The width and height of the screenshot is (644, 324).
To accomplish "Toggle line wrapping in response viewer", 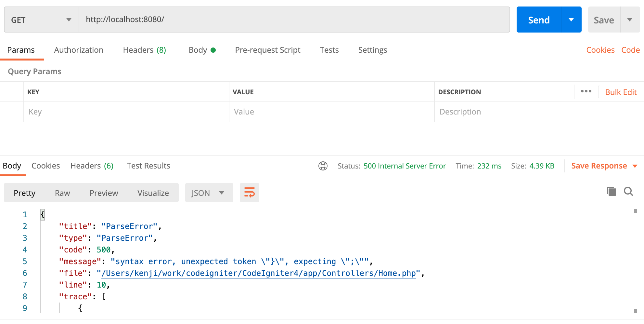I will (249, 192).
